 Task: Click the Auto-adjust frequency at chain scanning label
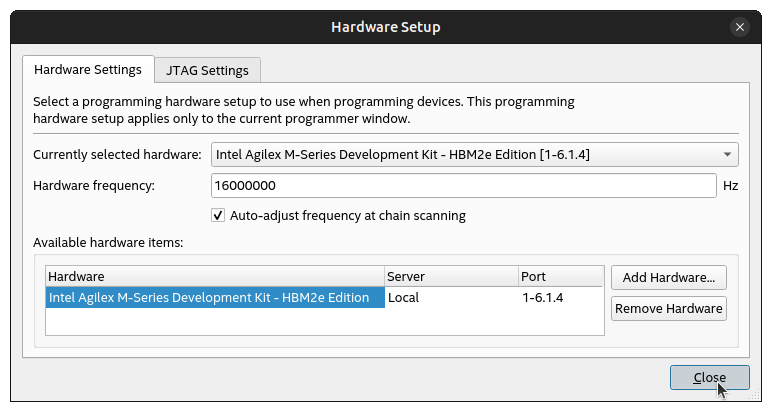point(347,215)
